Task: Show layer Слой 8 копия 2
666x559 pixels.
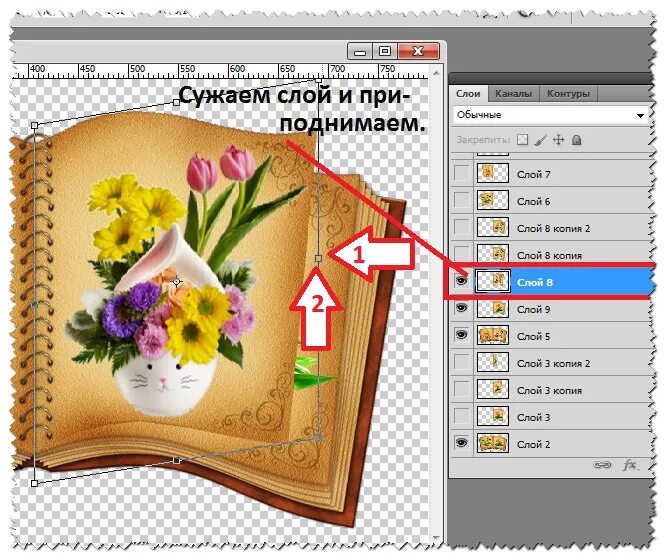Action: pos(461,227)
